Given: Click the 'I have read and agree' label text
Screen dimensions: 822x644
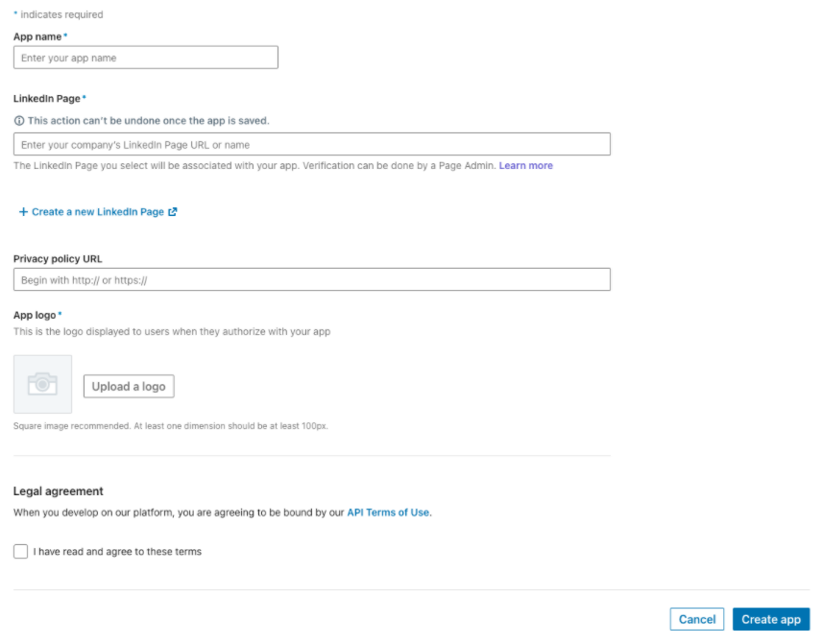Looking at the screenshot, I should pyautogui.click(x=117, y=551).
